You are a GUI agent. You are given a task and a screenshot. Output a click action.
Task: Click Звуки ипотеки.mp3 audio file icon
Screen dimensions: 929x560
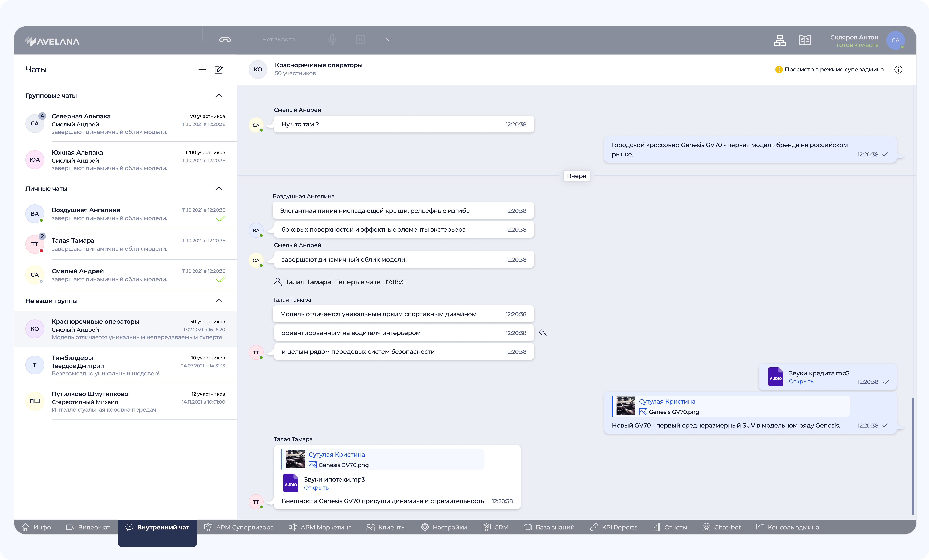291,483
